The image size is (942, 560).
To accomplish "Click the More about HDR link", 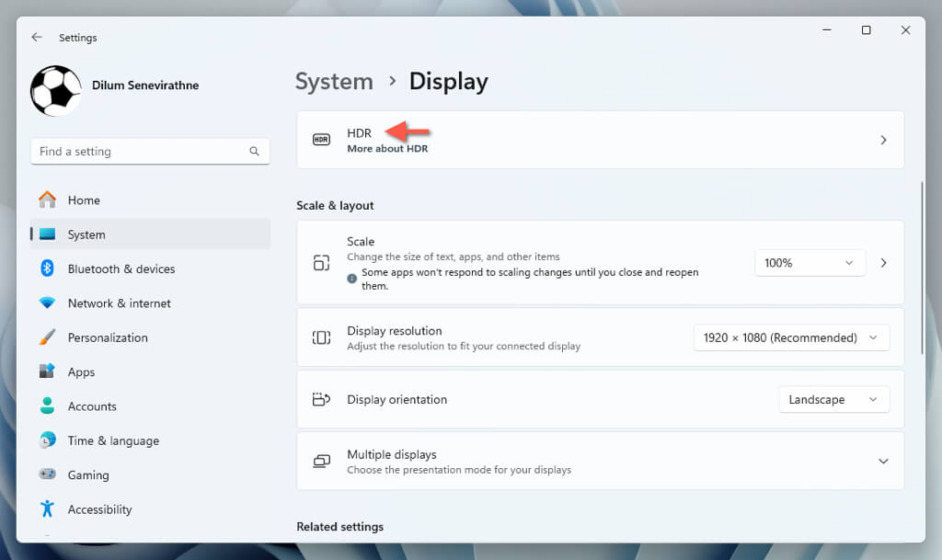I will point(387,149).
